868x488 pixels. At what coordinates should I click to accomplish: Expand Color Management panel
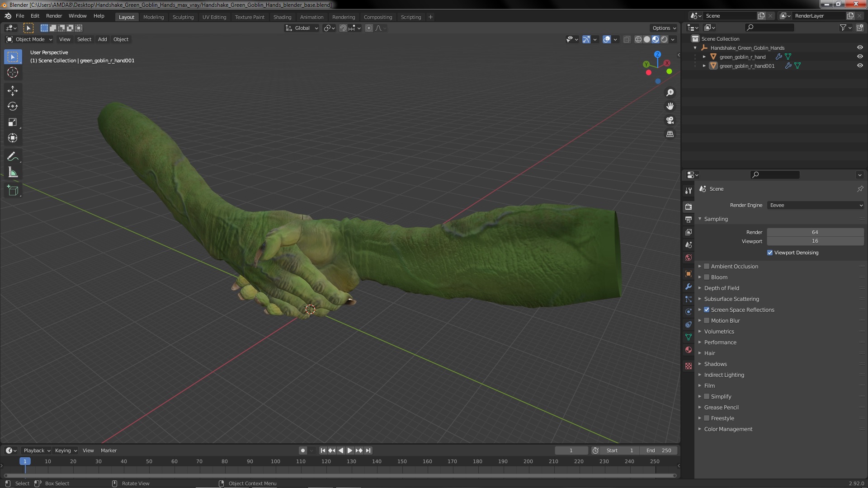pos(728,429)
